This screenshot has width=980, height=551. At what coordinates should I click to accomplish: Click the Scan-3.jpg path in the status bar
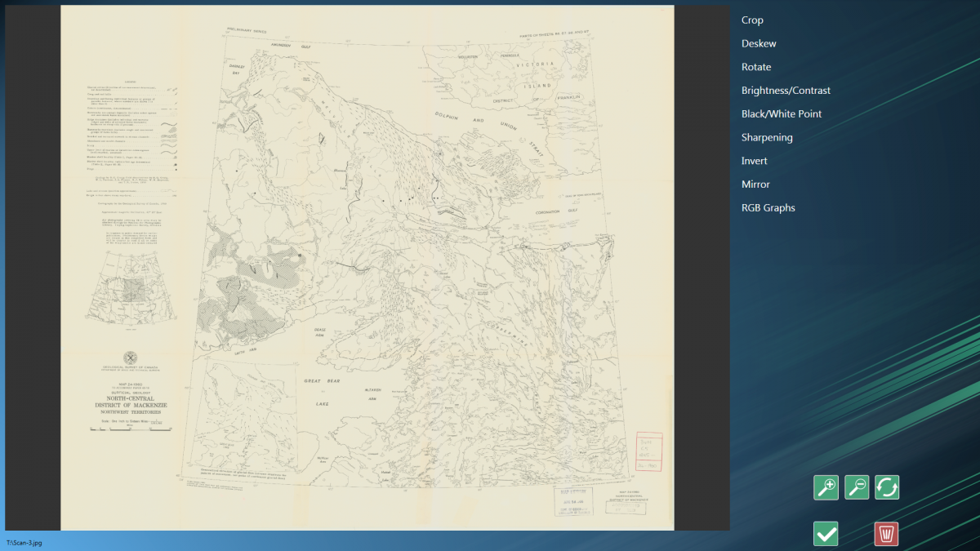(24, 542)
